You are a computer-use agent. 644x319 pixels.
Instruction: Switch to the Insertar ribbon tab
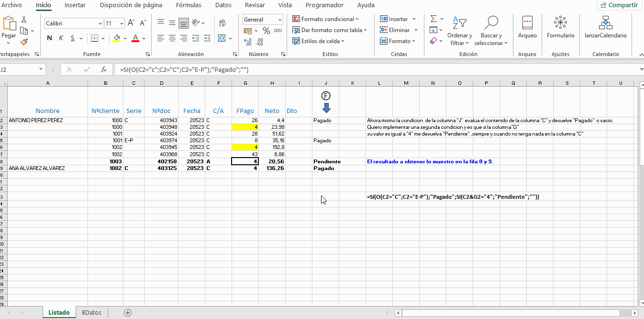click(x=75, y=5)
